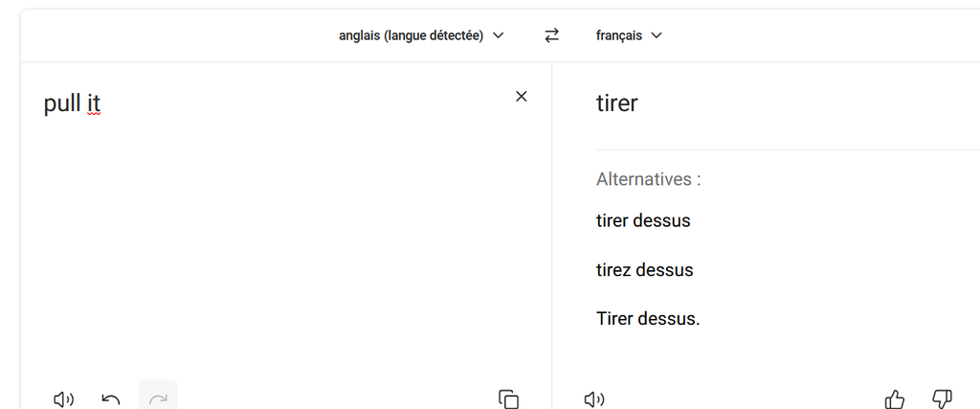Image resolution: width=980 pixels, height=409 pixels.
Task: Swap source and target languages
Action: [551, 35]
